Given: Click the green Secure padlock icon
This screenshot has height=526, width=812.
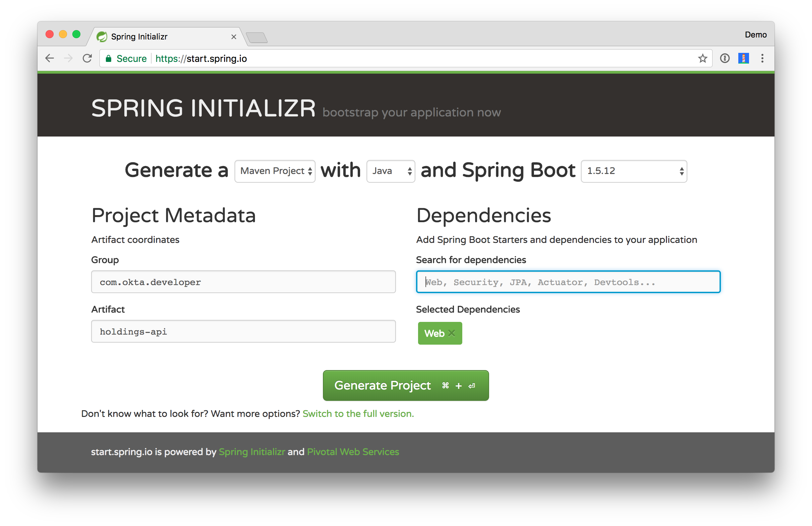Looking at the screenshot, I should pos(109,59).
